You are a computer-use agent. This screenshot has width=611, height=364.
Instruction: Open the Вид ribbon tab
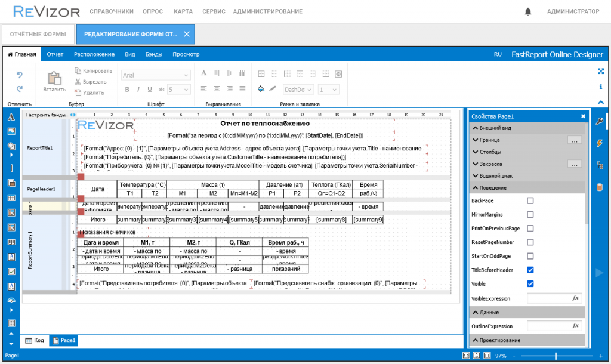click(x=130, y=54)
